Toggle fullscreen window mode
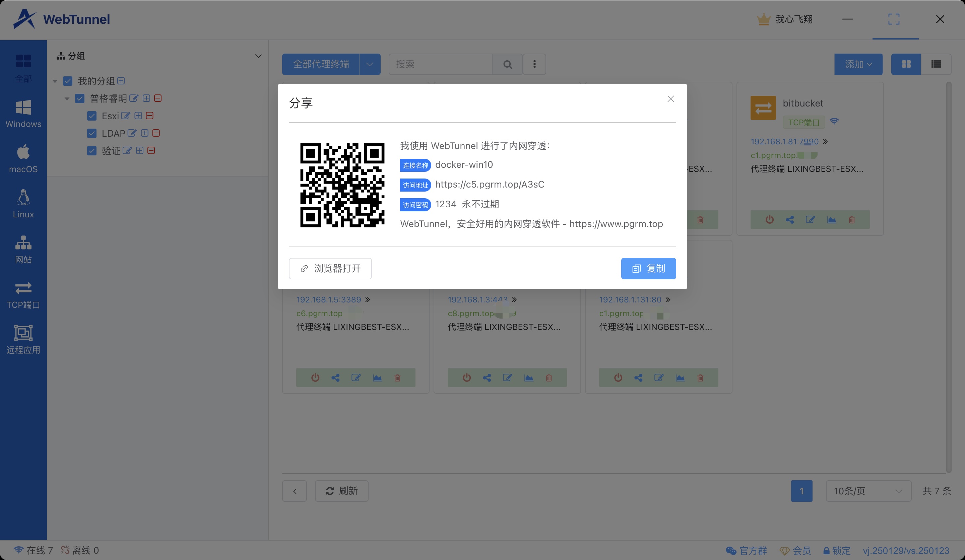 [894, 19]
